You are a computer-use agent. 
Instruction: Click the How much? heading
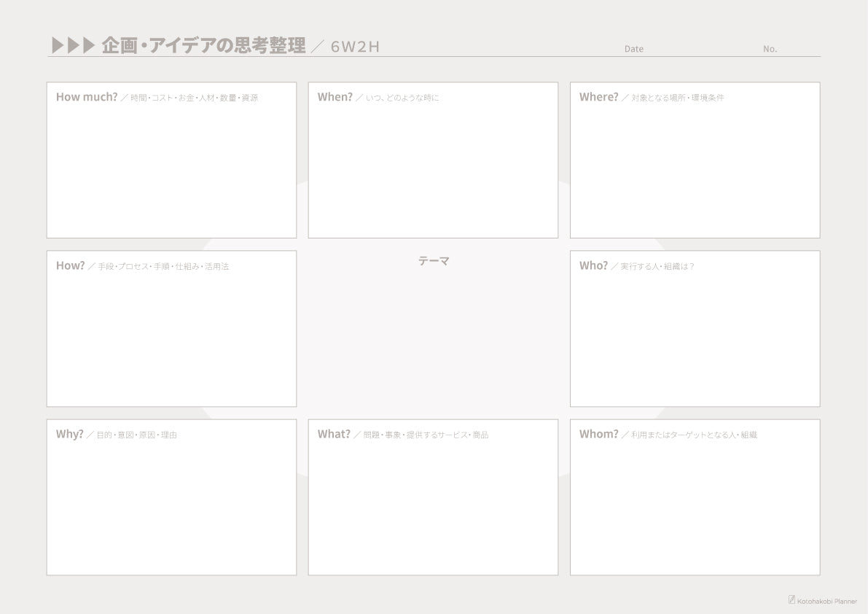point(87,97)
